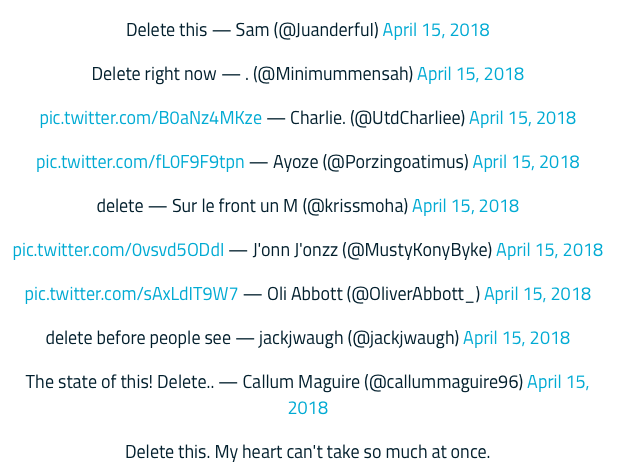617x471 pixels.
Task: Open the date link after @jackjwaugh
Action: click(x=517, y=338)
